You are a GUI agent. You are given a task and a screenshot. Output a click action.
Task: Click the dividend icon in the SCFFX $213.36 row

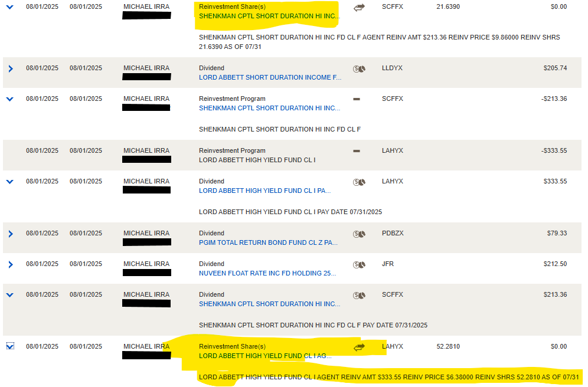359,296
